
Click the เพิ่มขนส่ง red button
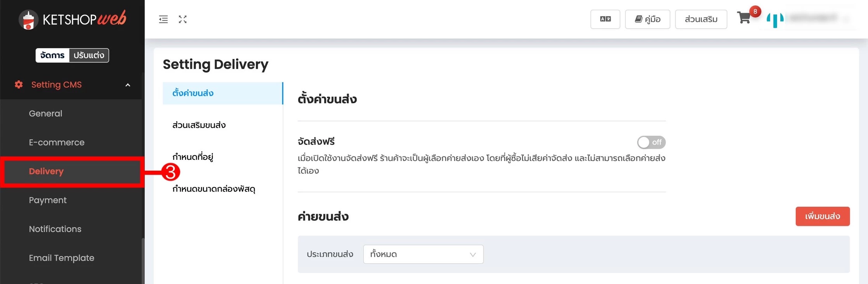(x=823, y=216)
